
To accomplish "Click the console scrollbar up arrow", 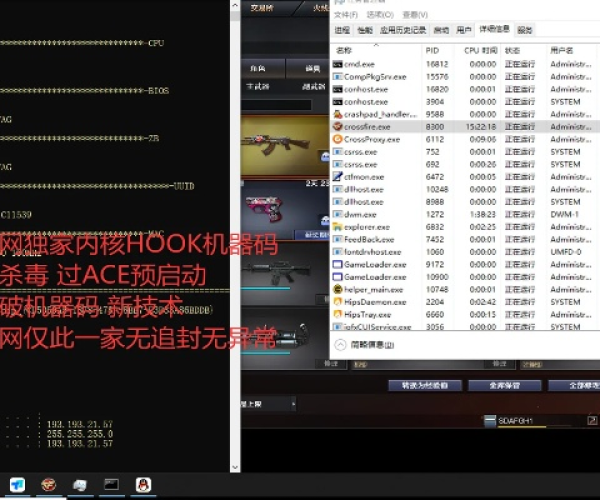I will [x=235, y=5].
